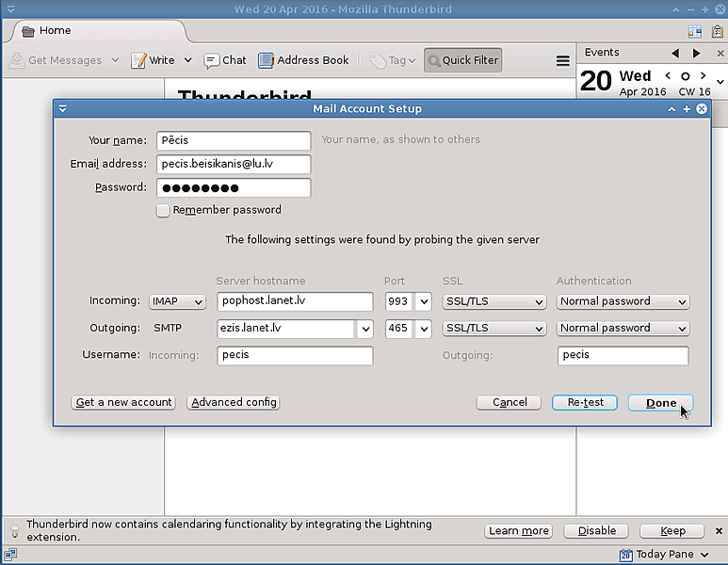Image resolution: width=728 pixels, height=565 pixels.
Task: Click the Password field
Action: coord(234,187)
